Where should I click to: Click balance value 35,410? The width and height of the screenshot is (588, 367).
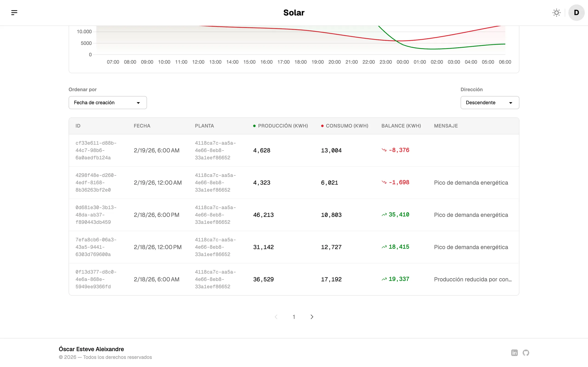click(x=399, y=215)
